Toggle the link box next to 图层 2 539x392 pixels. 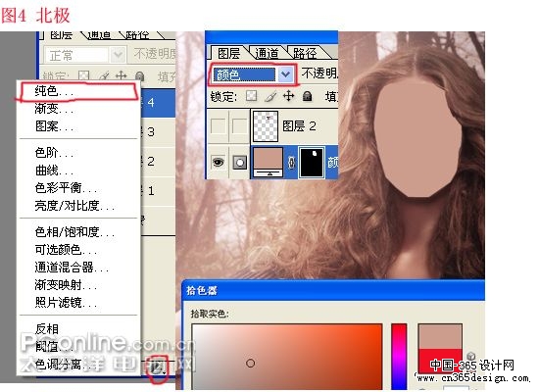pos(239,126)
